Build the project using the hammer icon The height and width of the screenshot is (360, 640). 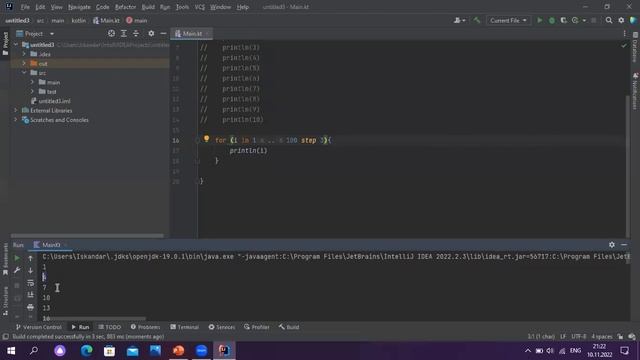[477, 20]
